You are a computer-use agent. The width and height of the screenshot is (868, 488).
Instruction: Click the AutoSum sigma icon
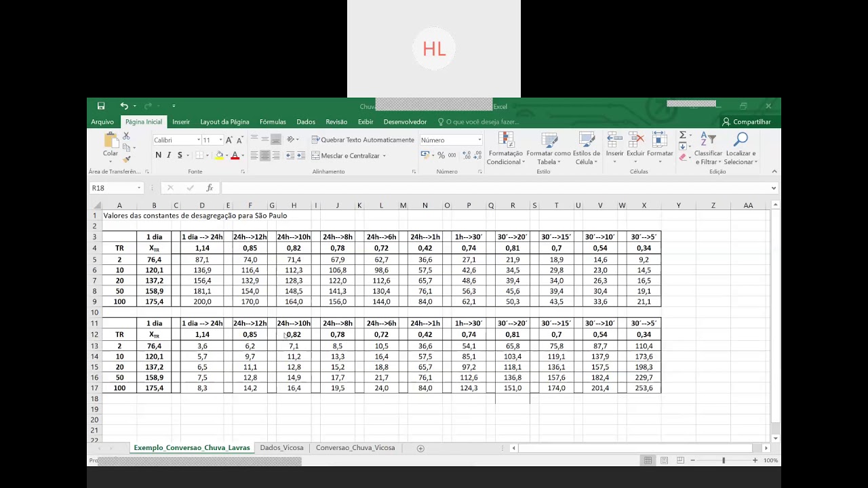[683, 135]
